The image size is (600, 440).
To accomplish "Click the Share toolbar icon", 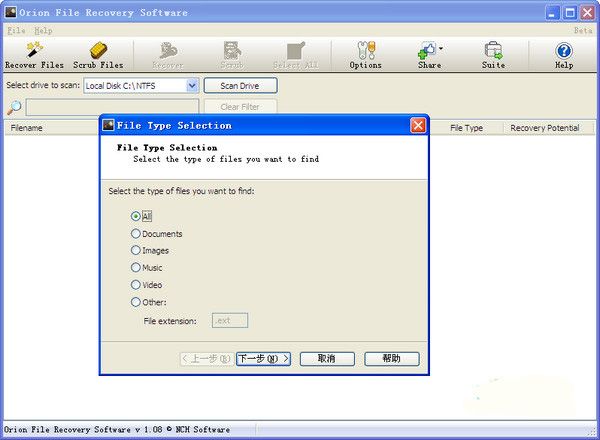I will point(427,50).
